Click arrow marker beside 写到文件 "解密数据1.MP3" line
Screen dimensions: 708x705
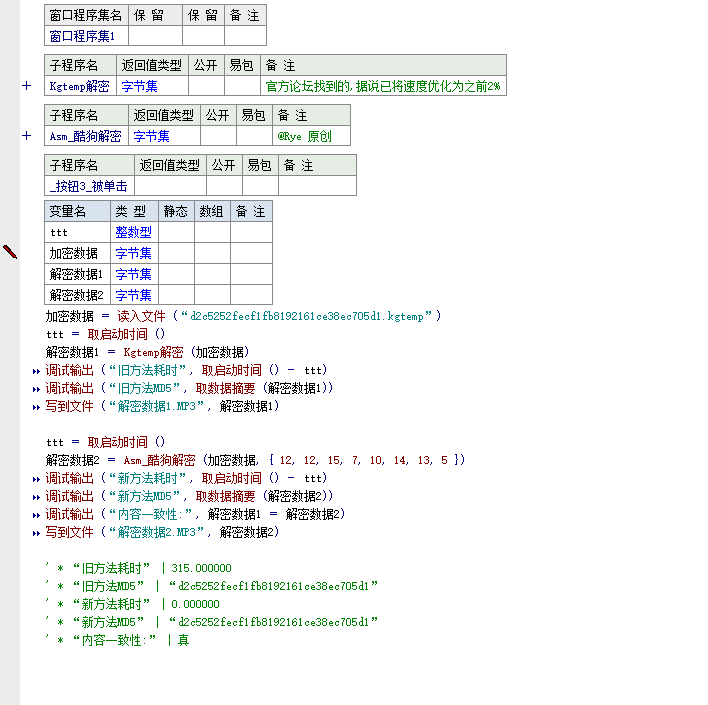pos(36,407)
